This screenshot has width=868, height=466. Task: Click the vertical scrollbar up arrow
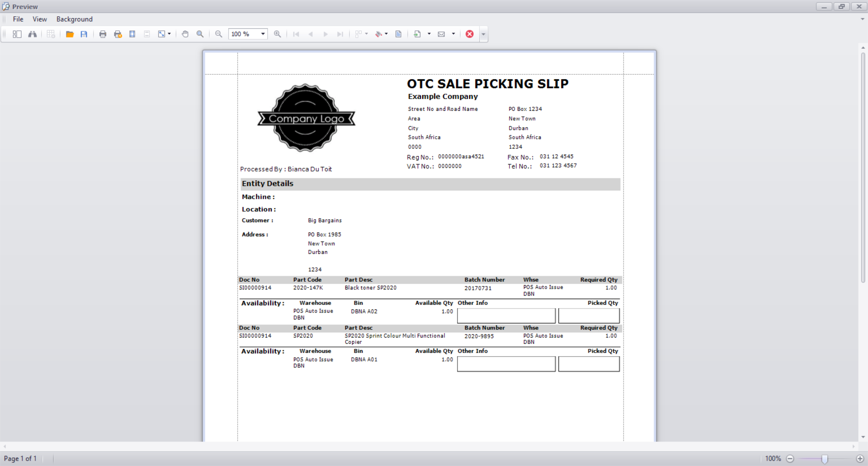(863, 48)
